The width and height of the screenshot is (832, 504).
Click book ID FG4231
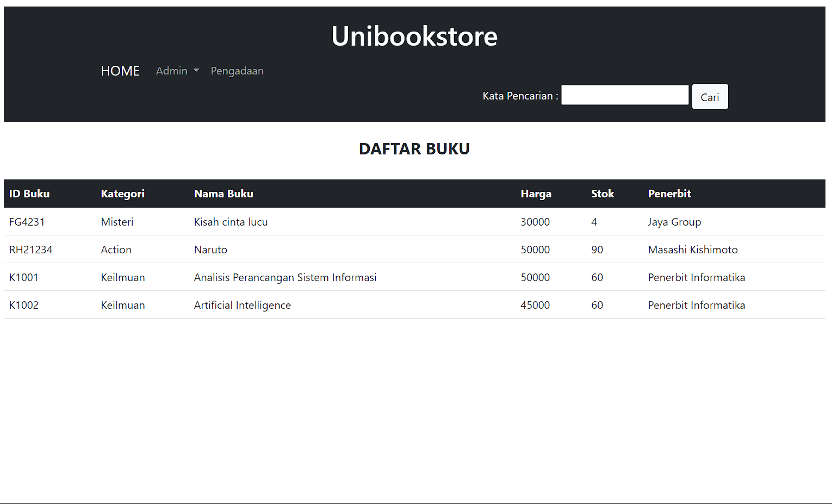(x=27, y=222)
